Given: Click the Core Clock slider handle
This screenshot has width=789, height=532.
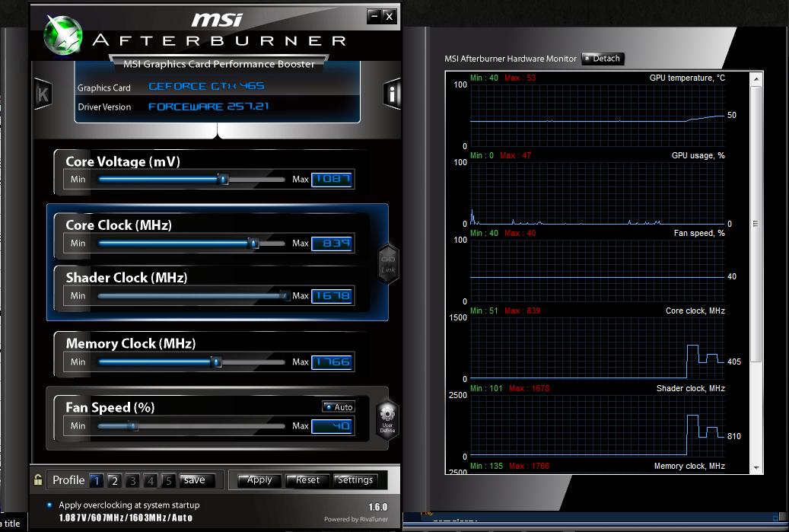Looking at the screenshot, I should click(253, 244).
